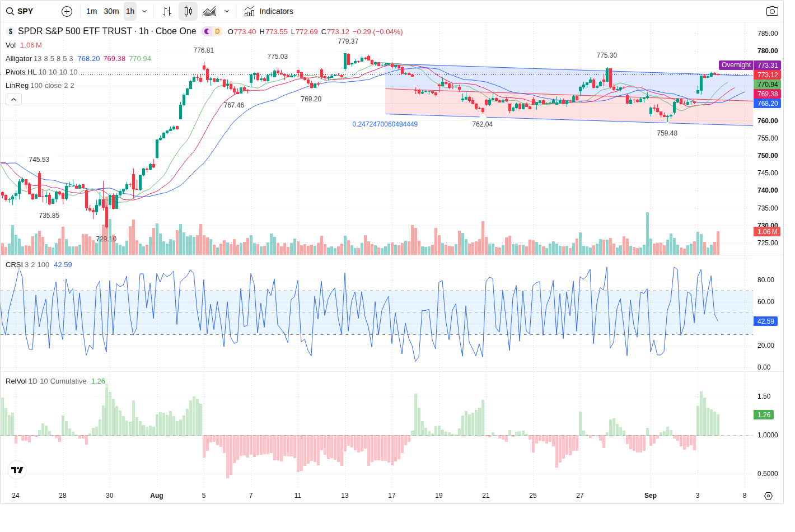Click the moon extended-hours session icon
The height and width of the screenshot is (532, 795).
207,31
